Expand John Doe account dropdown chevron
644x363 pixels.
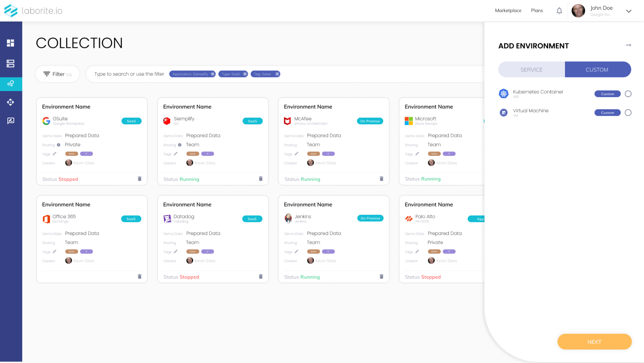pos(629,11)
